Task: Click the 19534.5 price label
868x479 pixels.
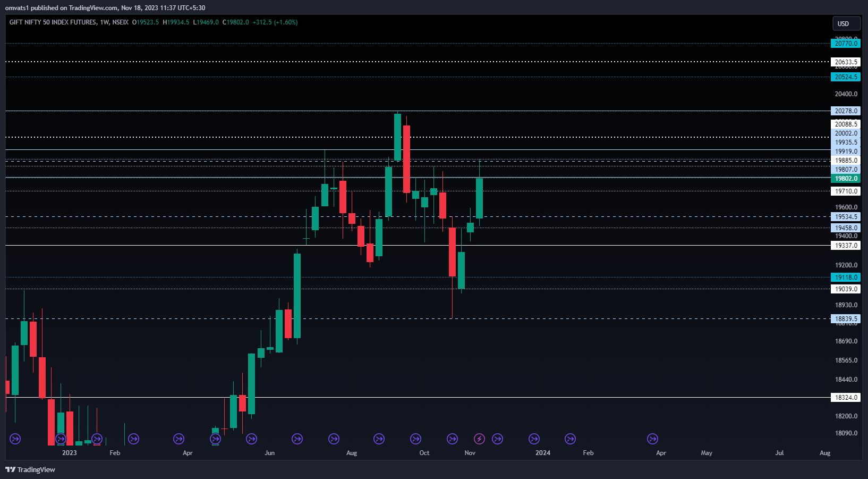Action: pyautogui.click(x=846, y=217)
